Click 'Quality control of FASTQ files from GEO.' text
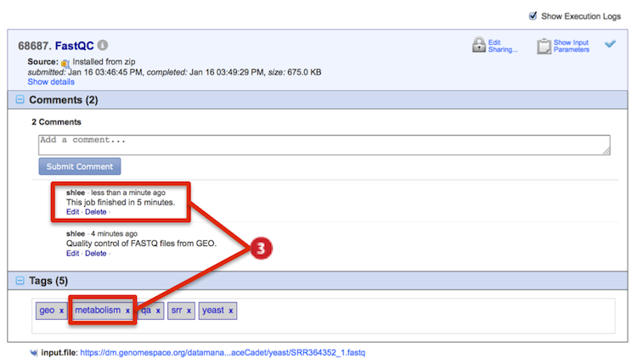 click(141, 244)
